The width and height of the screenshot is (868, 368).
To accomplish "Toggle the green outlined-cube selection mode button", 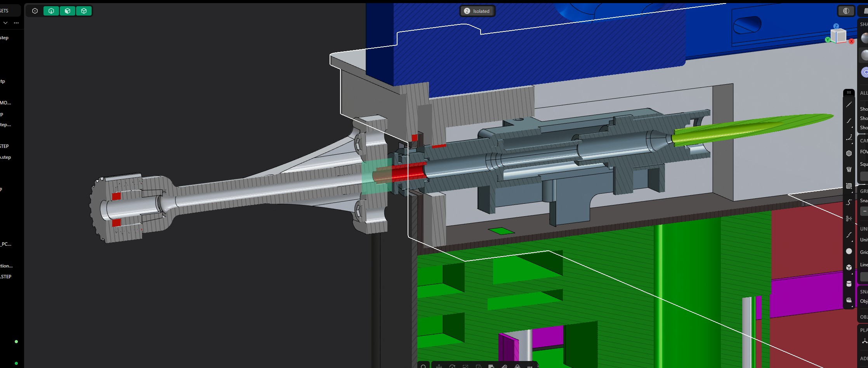I will point(84,11).
